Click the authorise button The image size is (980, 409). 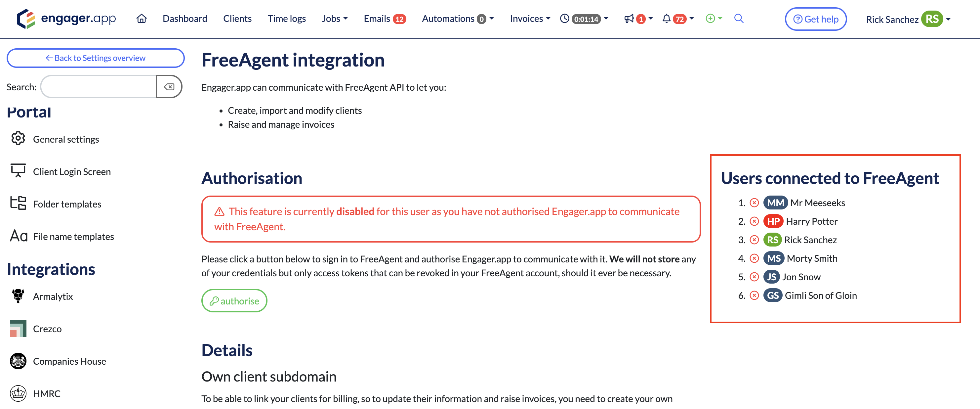234,300
